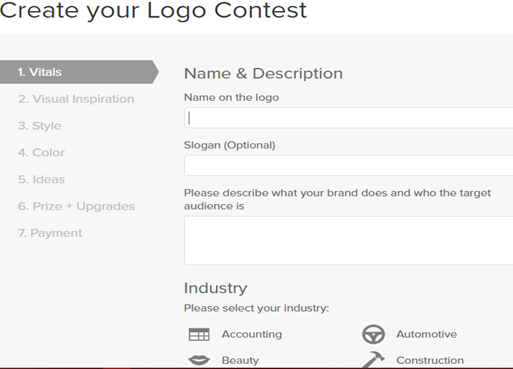Choose the Beauty industry label
Viewport: 513px width, 369px height.
click(x=240, y=360)
